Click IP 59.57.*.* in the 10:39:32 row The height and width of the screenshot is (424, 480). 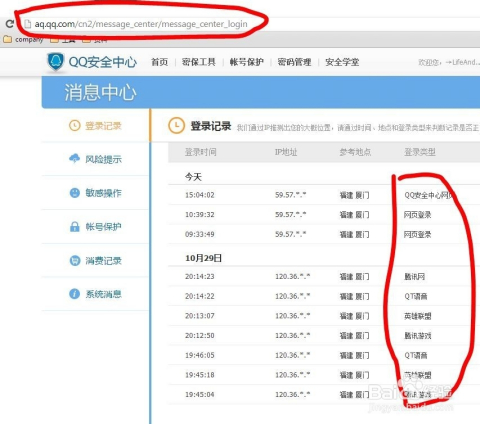(291, 214)
